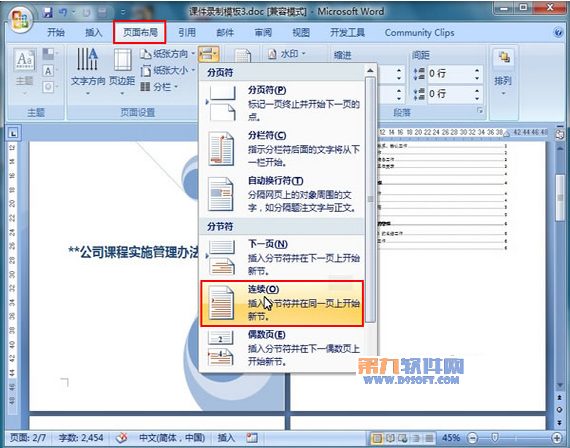Zoom out with the minus button

(x=472, y=438)
